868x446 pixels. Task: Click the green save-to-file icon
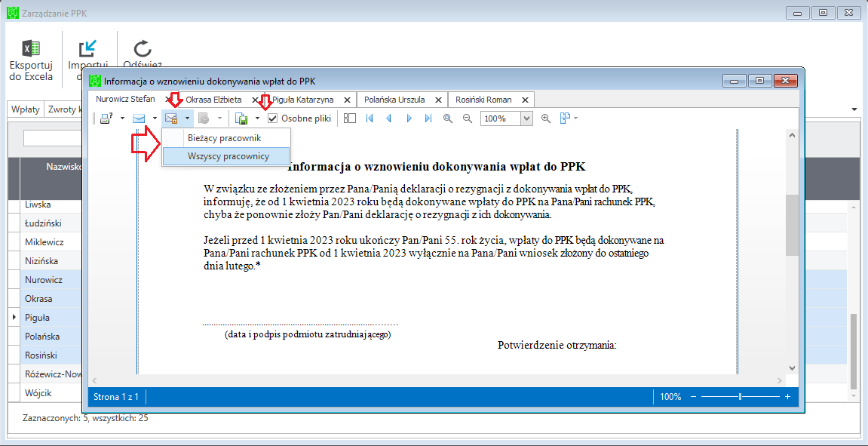(241, 118)
